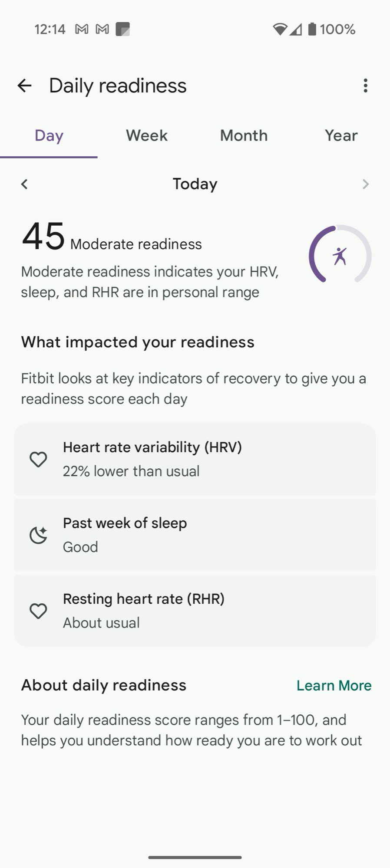Open Past week of sleep card

click(195, 535)
